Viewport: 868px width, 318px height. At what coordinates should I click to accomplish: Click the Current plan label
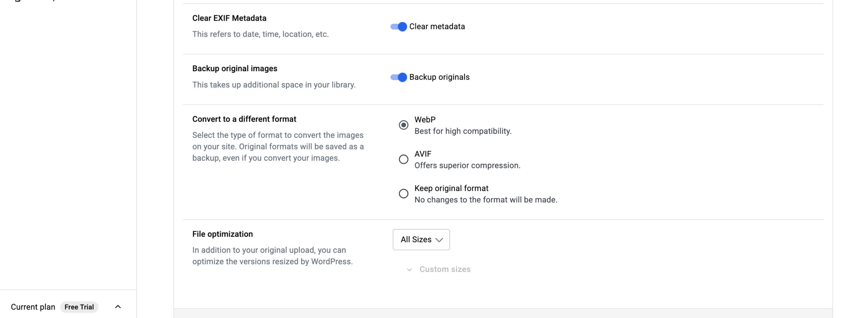coord(33,307)
